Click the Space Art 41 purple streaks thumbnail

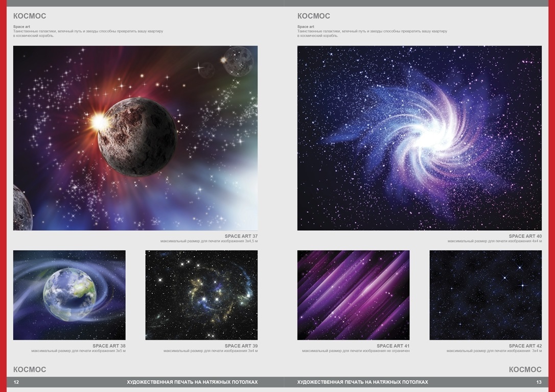pos(353,295)
